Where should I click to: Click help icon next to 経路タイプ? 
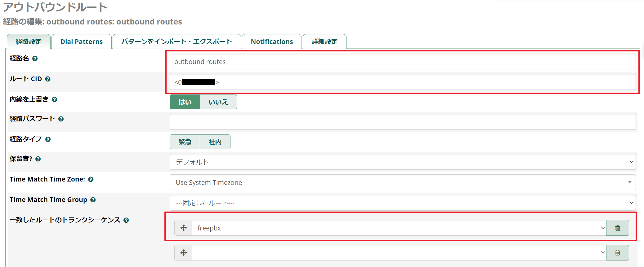coord(48,139)
